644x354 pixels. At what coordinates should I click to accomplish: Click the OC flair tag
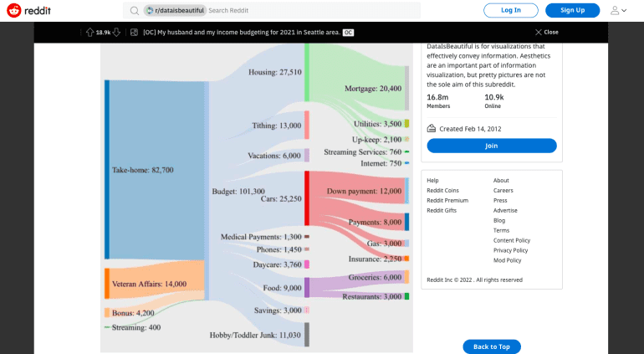348,32
